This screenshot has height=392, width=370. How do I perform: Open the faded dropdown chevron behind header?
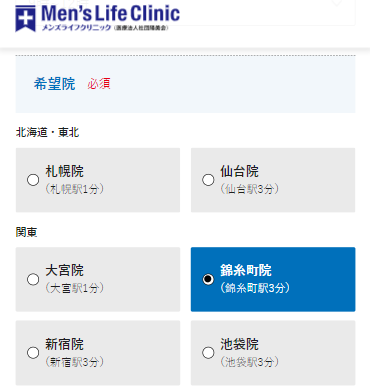(337, 3)
